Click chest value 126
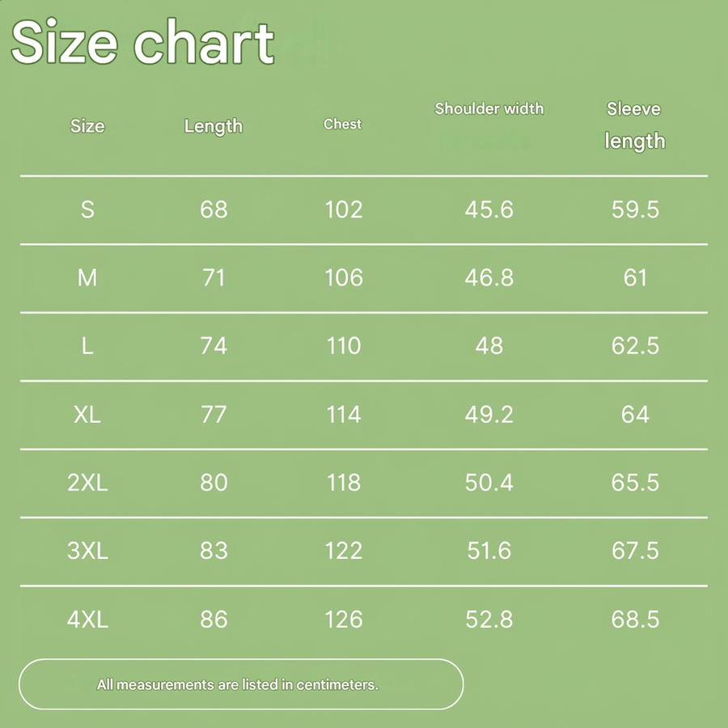This screenshot has height=728, width=728. tap(344, 619)
